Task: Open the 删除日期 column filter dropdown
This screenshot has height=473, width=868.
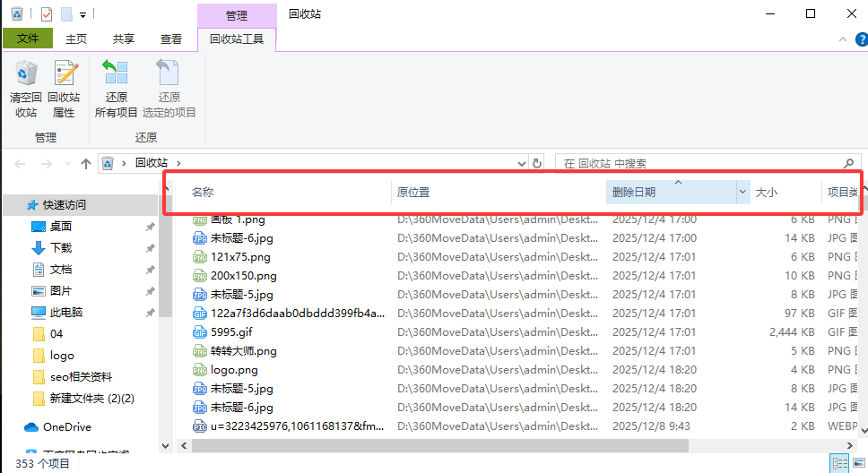Action: [x=742, y=192]
